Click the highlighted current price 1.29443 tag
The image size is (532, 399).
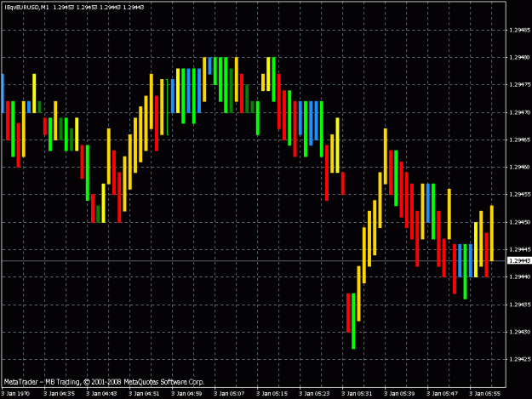coord(519,260)
